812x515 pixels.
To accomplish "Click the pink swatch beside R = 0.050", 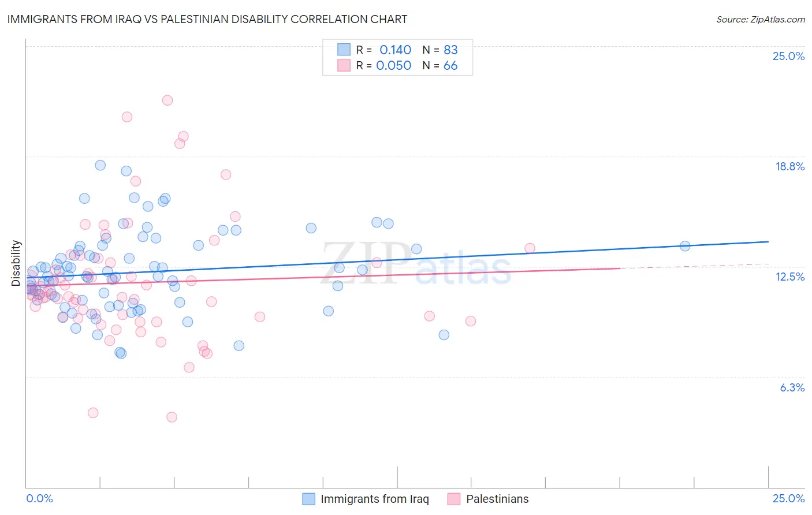I will pos(344,65).
